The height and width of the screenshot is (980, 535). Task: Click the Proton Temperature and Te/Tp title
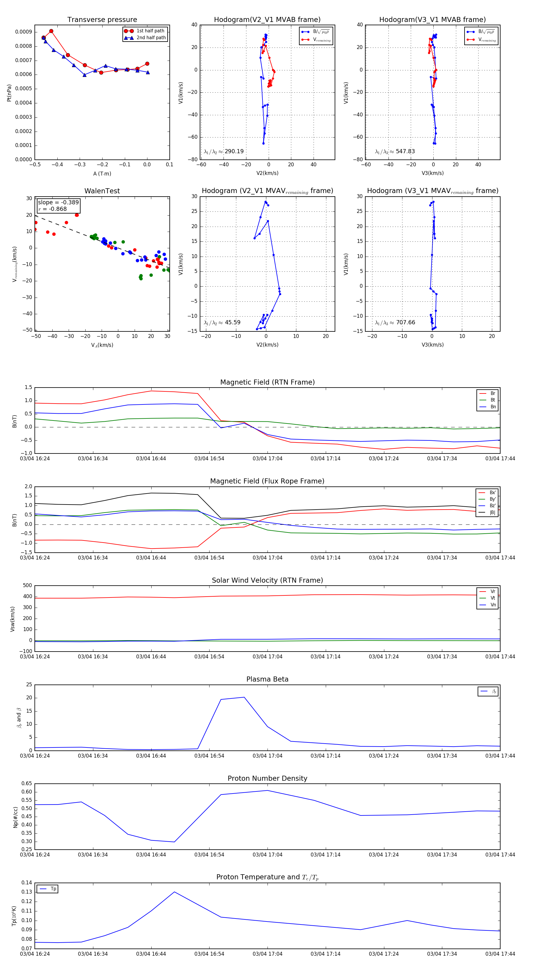[x=267, y=877]
